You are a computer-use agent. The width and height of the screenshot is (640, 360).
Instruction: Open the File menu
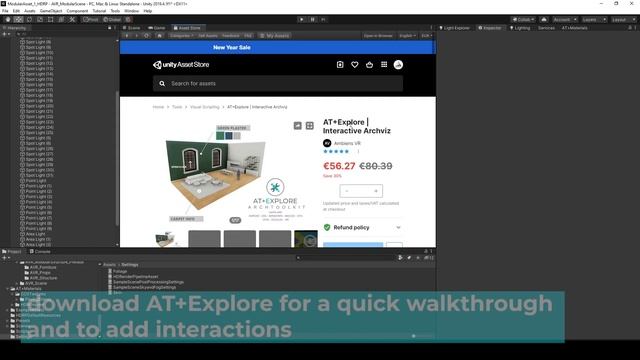pos(5,11)
